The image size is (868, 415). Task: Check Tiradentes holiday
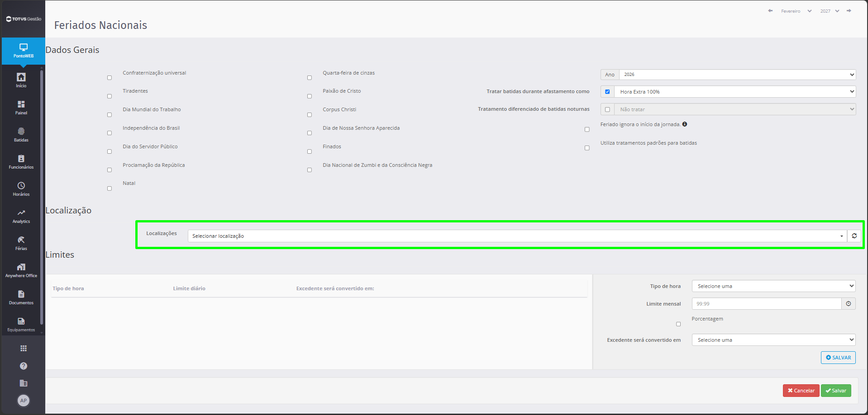110,96
